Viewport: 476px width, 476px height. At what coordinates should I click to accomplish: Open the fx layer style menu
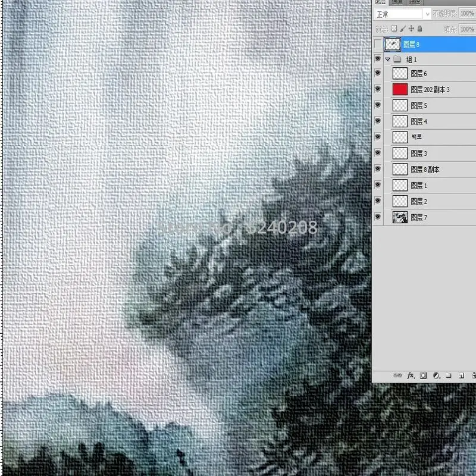coord(411,375)
